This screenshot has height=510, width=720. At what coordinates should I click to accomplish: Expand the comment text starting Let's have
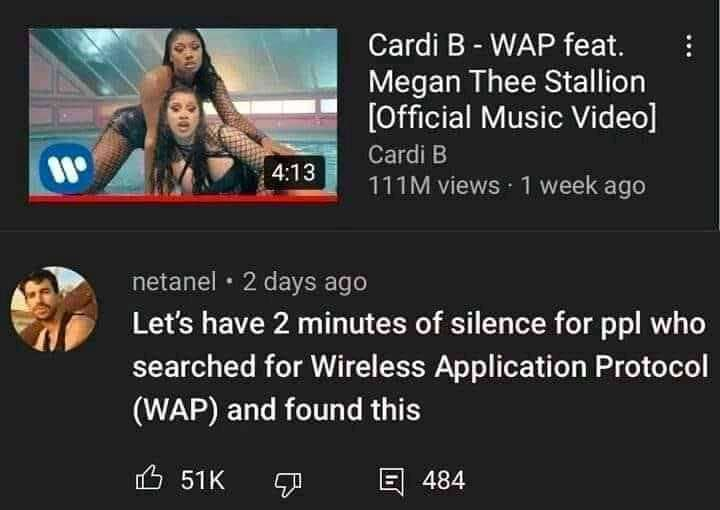420,366
